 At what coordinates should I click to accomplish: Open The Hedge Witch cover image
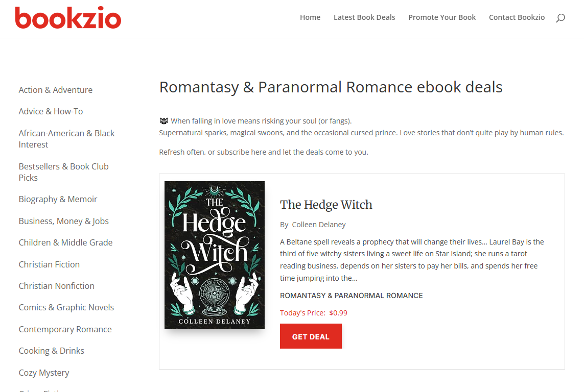(215, 255)
